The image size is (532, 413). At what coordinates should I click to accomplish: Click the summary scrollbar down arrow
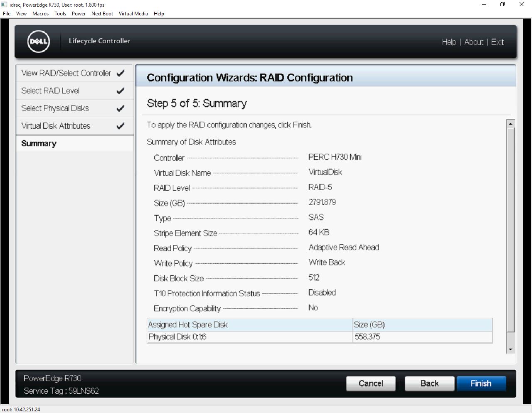511,349
